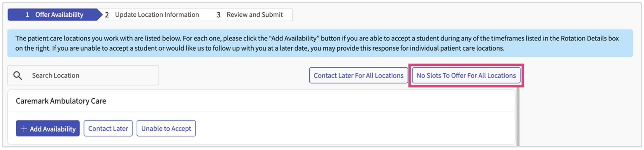
Task: Focus the Search Location field
Action: pos(83,75)
